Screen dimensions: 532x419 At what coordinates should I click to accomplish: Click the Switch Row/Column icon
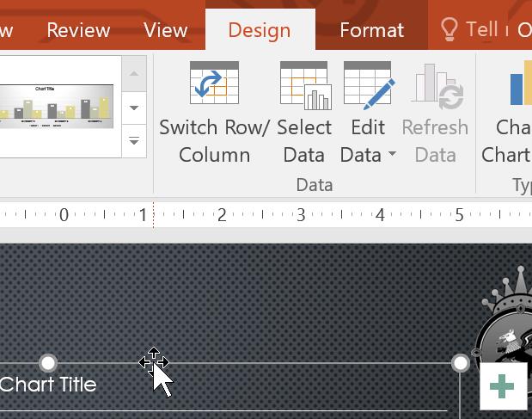(x=214, y=86)
